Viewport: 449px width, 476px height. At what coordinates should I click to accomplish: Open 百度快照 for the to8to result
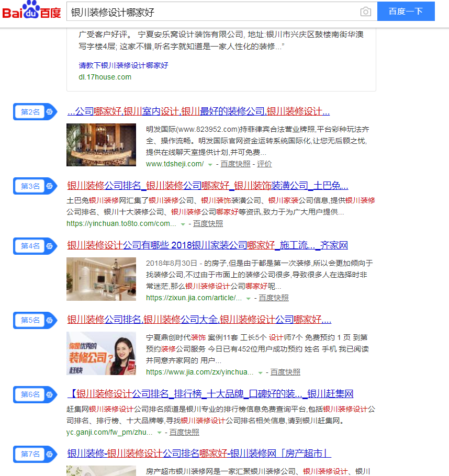[208, 224]
